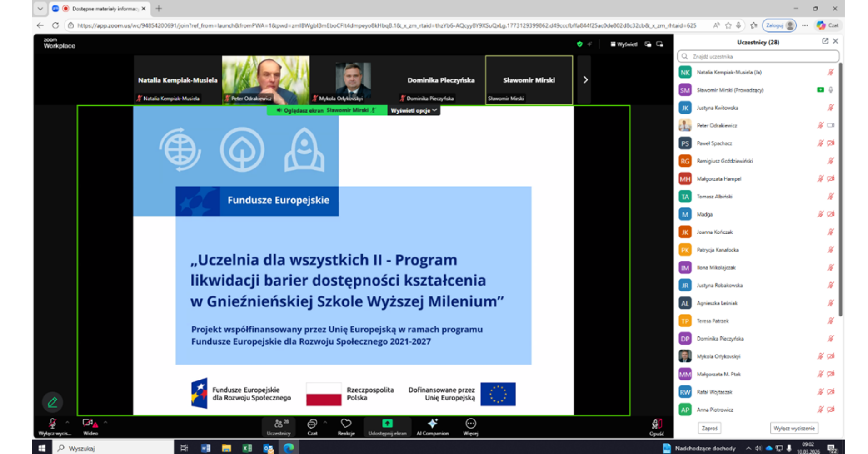868x454 pixels.
Task: Click the Wyłącz wyciszenie button
Action: coord(794,428)
